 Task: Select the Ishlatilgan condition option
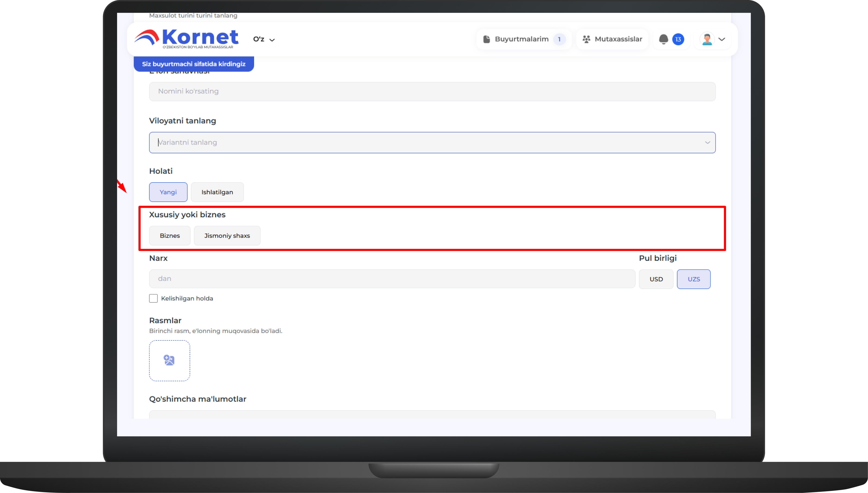[x=217, y=192]
